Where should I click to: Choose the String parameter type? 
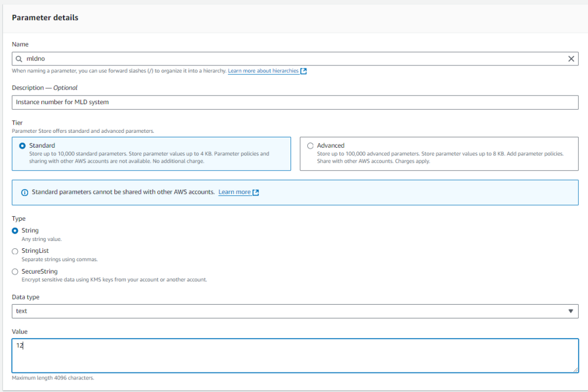[14, 230]
